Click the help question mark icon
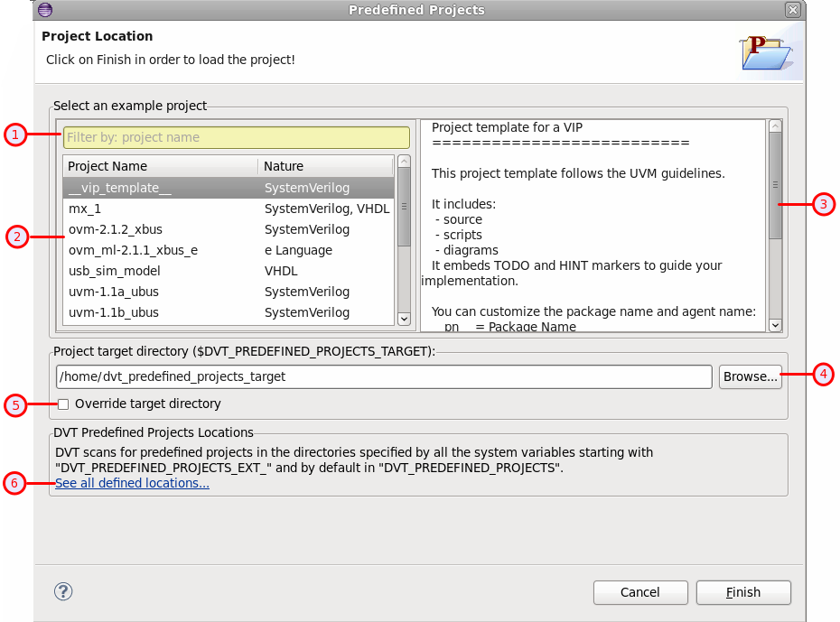The width and height of the screenshot is (840, 622). pos(63,591)
